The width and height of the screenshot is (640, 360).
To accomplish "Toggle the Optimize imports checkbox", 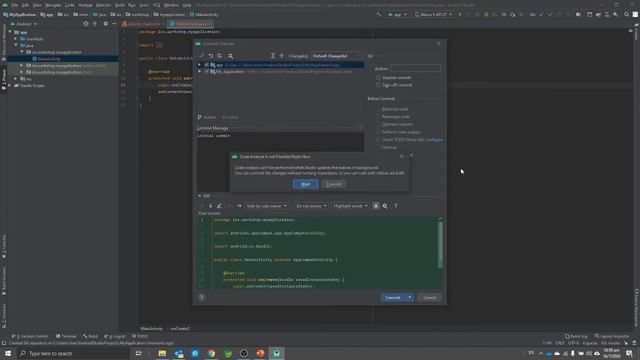I will (378, 124).
